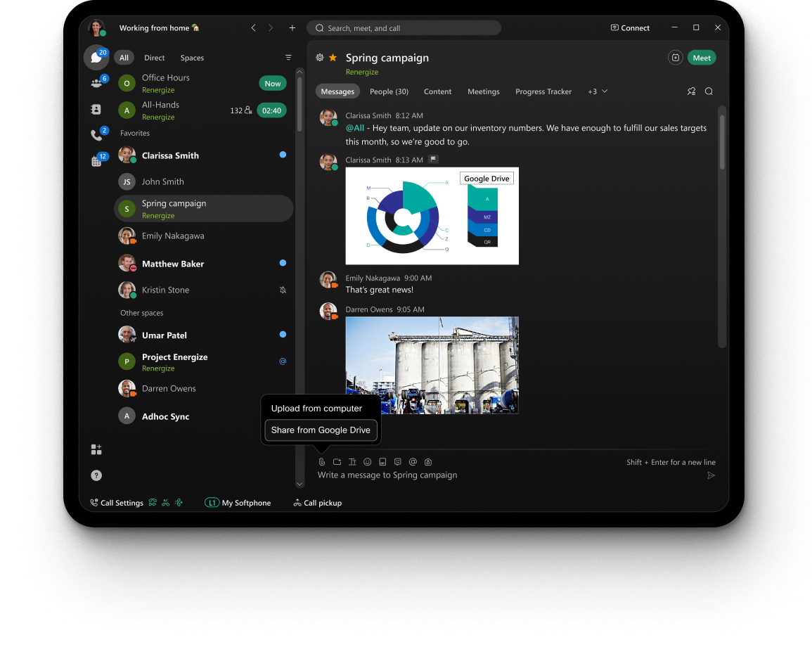The height and width of the screenshot is (654, 812).
Task: Click Call pickup in the footer
Action: coord(318,502)
